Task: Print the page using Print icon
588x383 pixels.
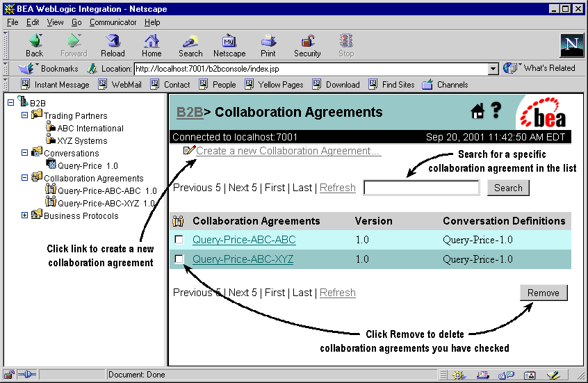Action: (x=268, y=46)
